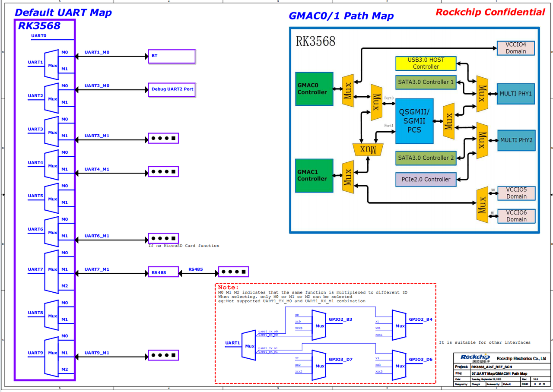The image size is (553, 392).
Task: Click the 4-pin header on UART3_M1 line
Action: click(163, 139)
